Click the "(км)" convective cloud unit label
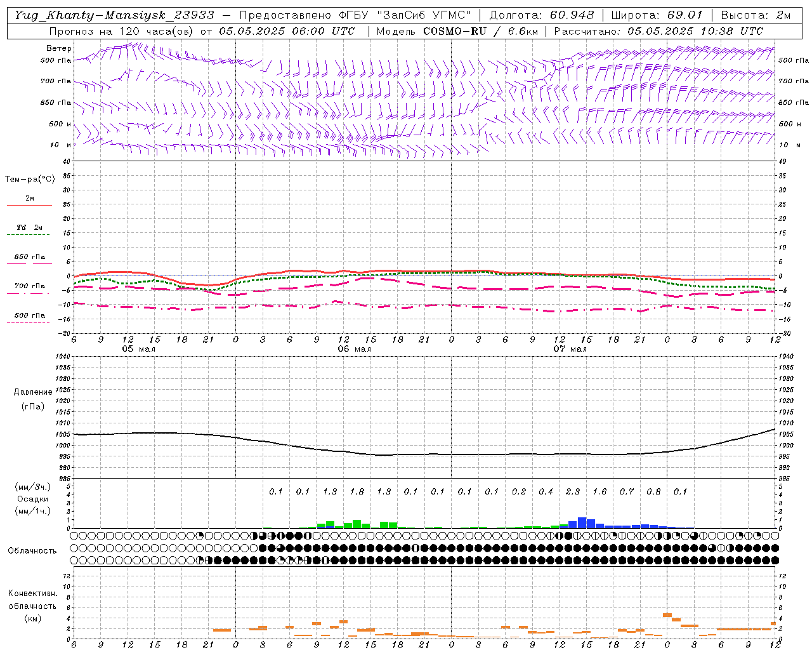Viewport: 812px width, 650px height. pos(33,618)
